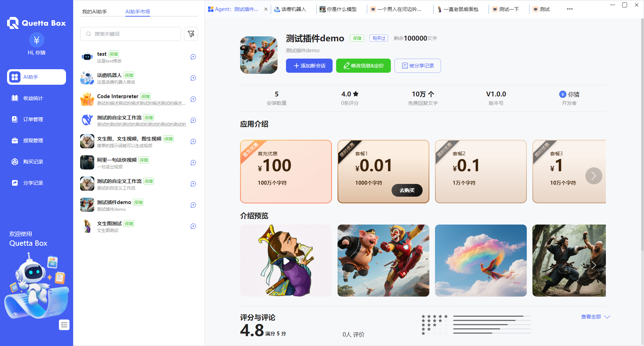Show next pricing packages arrow

click(x=594, y=176)
